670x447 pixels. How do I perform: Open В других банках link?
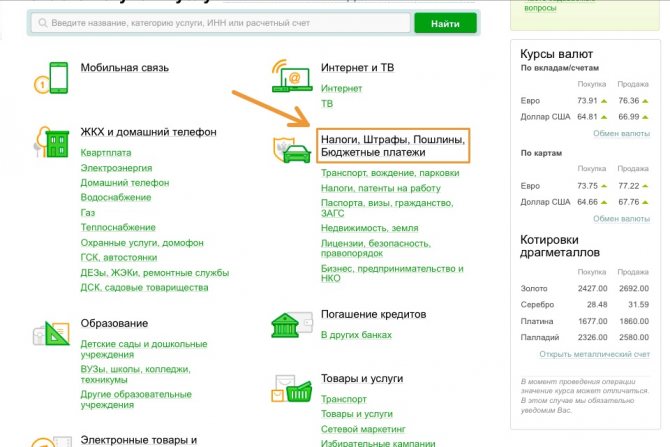(356, 335)
